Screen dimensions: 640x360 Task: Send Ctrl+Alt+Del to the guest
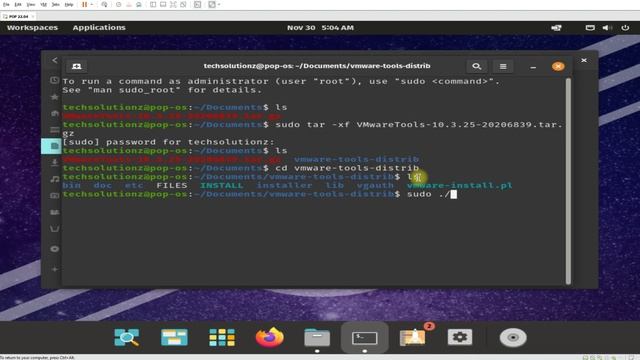(x=104, y=4)
